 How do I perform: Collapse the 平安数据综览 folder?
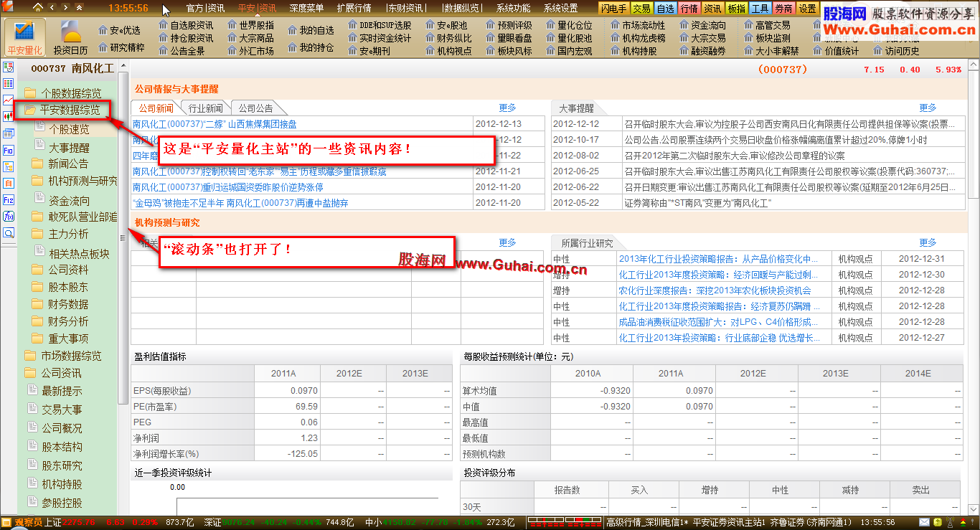(x=62, y=110)
